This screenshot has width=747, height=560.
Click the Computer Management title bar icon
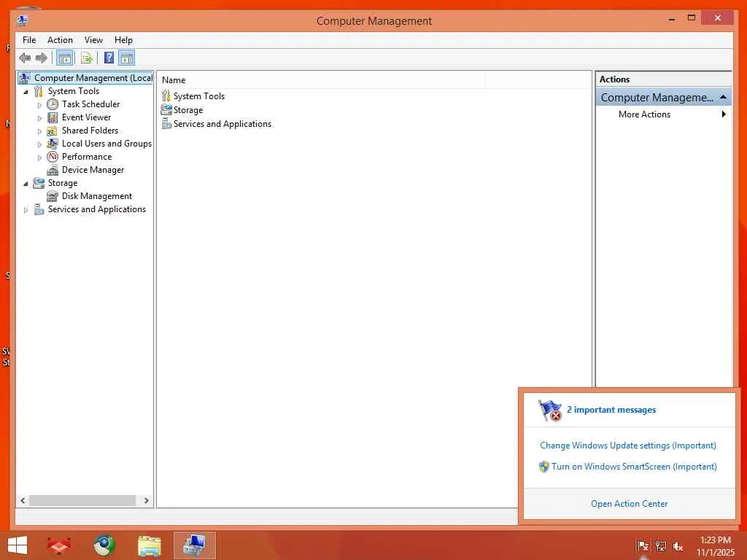point(23,21)
